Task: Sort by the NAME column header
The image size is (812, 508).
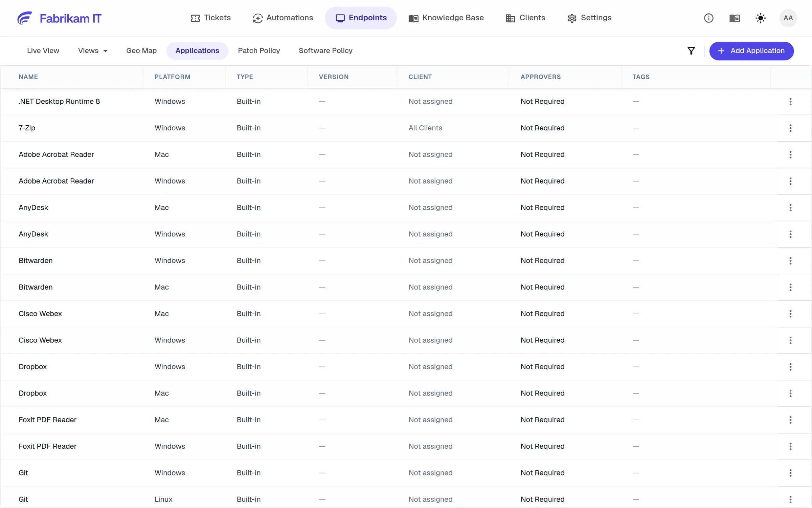Action: click(x=28, y=77)
